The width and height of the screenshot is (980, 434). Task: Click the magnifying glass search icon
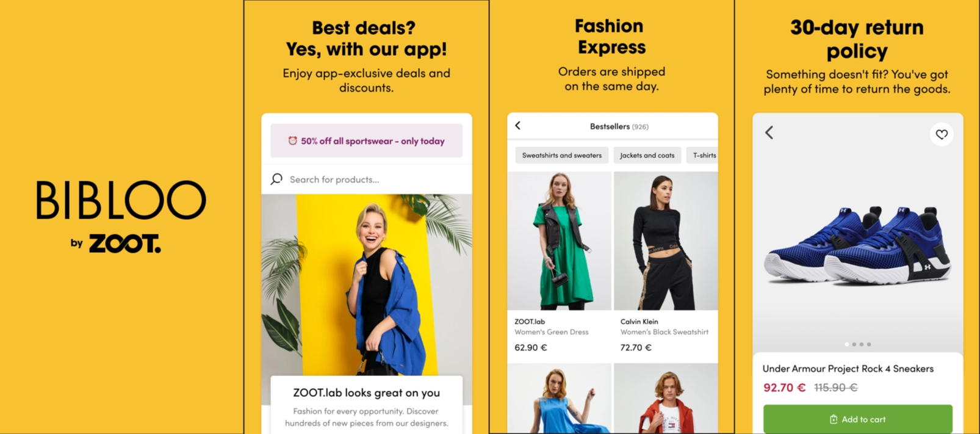(x=277, y=179)
